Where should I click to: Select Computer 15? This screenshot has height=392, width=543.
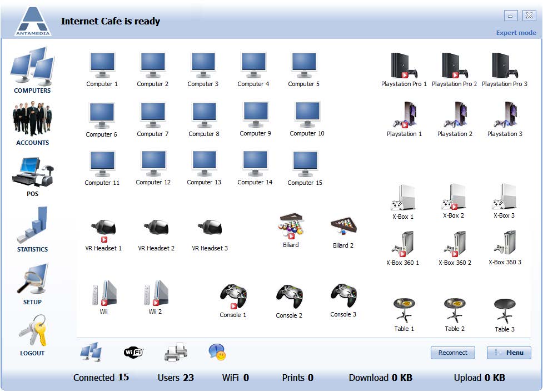point(305,168)
